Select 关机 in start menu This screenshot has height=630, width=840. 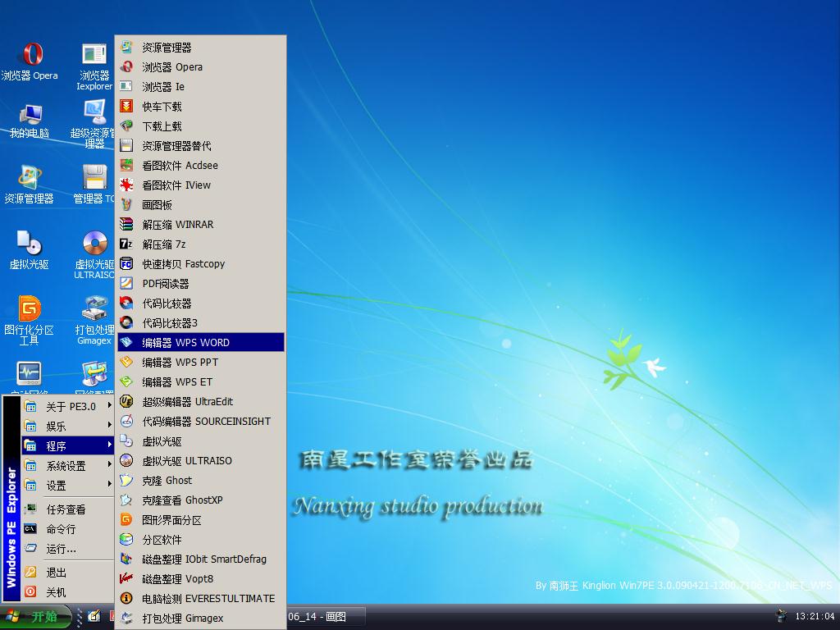67,592
